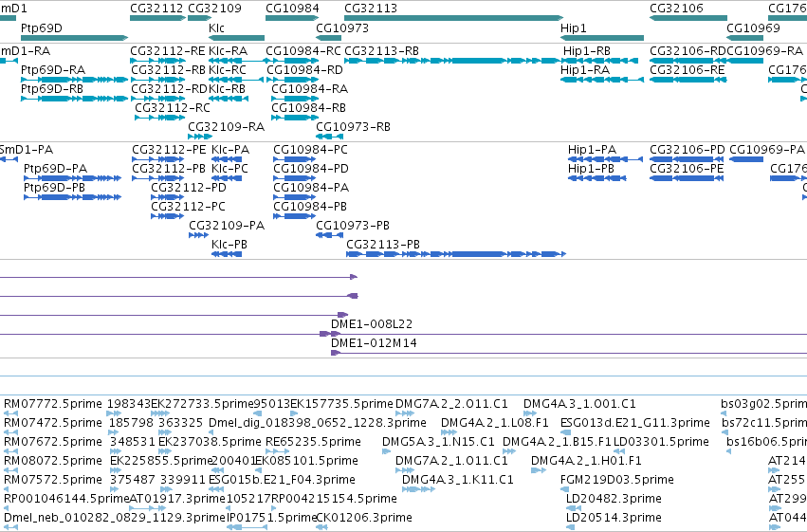Click the Klc-RA transcript label
The width and height of the screenshot is (807, 532).
pos(228,51)
